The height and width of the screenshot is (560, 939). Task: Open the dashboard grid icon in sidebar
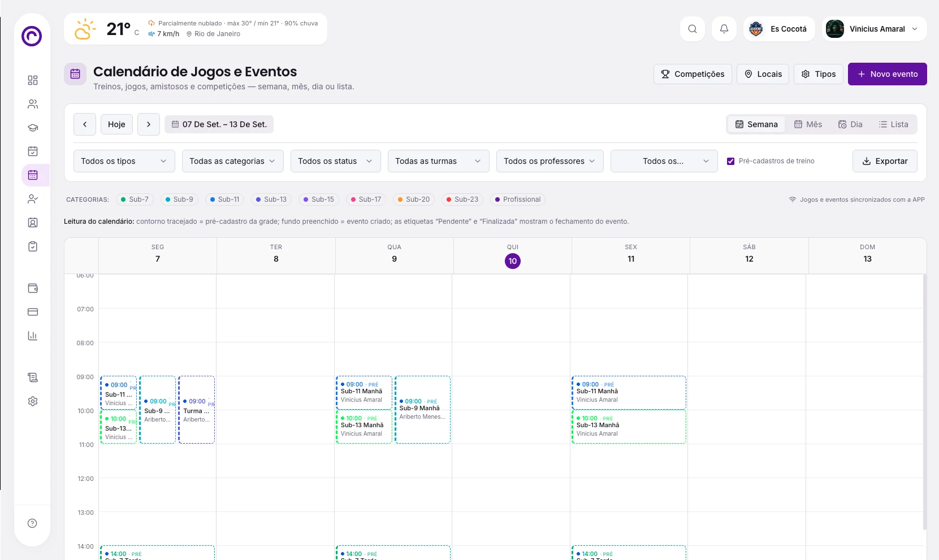[33, 80]
